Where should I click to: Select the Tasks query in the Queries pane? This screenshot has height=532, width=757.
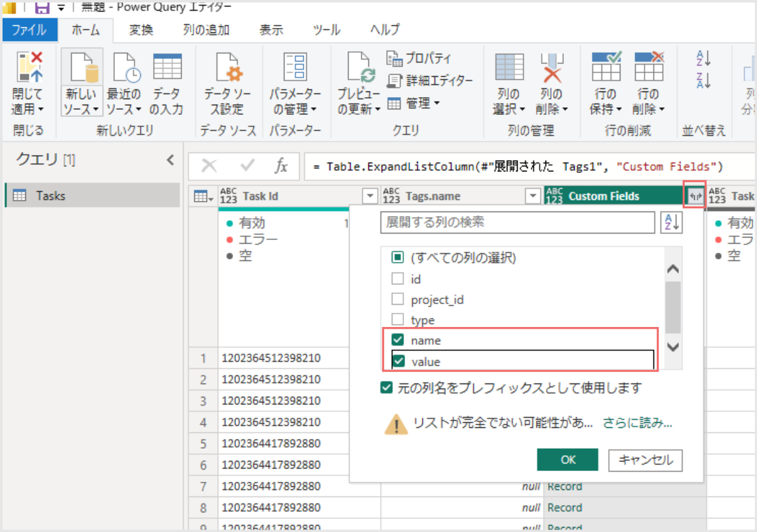coord(92,196)
